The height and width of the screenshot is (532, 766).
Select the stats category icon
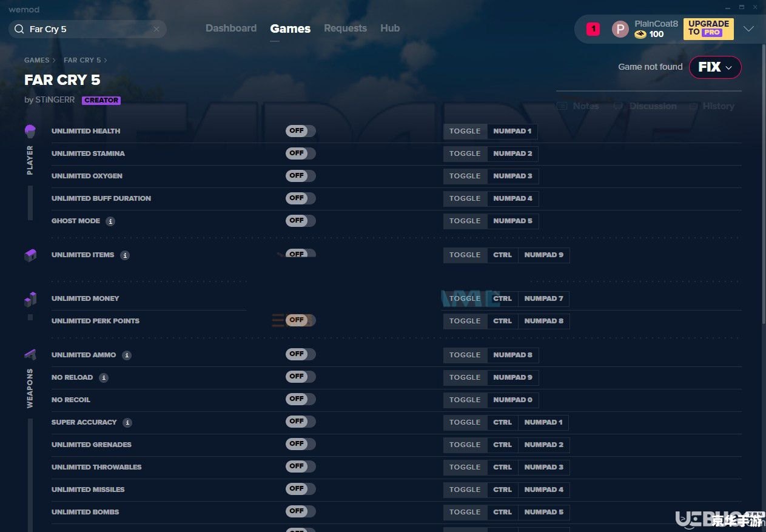30,299
